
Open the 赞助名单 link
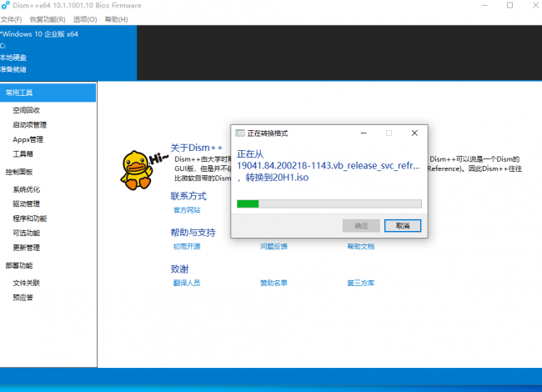click(274, 283)
